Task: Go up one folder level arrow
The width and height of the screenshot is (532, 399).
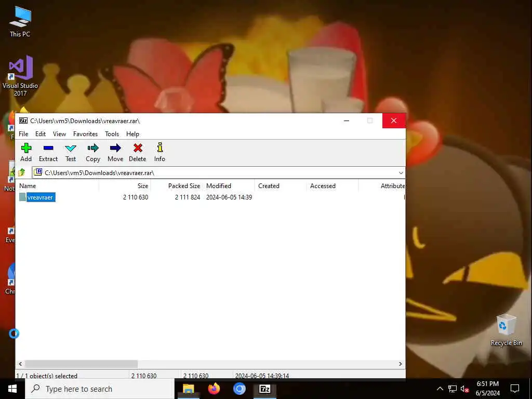Action: [22, 172]
